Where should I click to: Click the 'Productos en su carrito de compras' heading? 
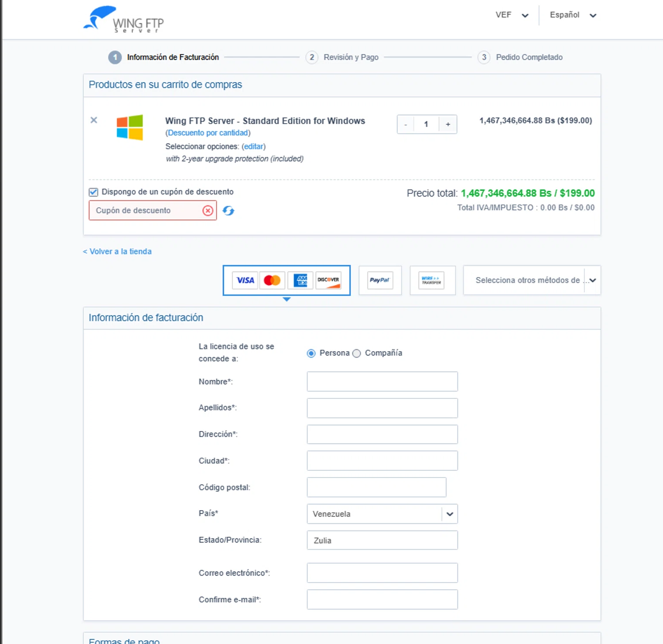[x=165, y=84]
